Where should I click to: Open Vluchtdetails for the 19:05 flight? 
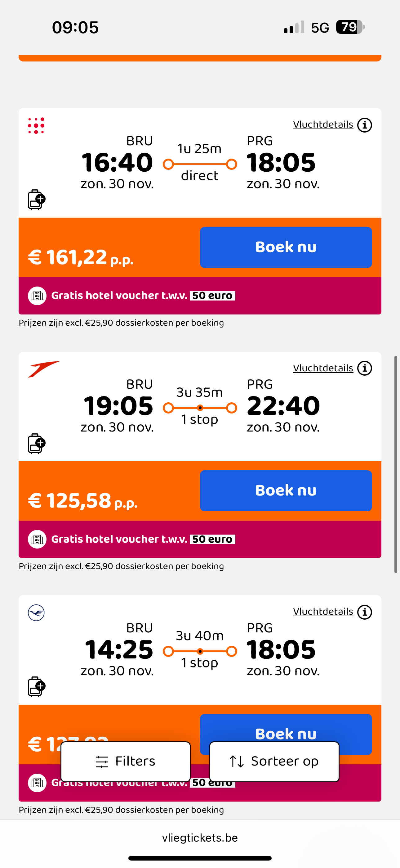[322, 368]
